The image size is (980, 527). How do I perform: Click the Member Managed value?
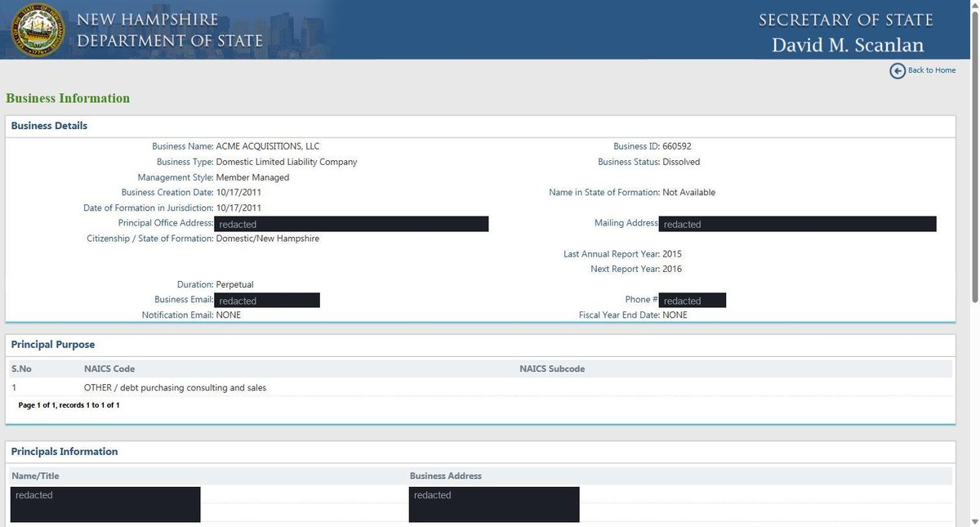[x=252, y=177]
